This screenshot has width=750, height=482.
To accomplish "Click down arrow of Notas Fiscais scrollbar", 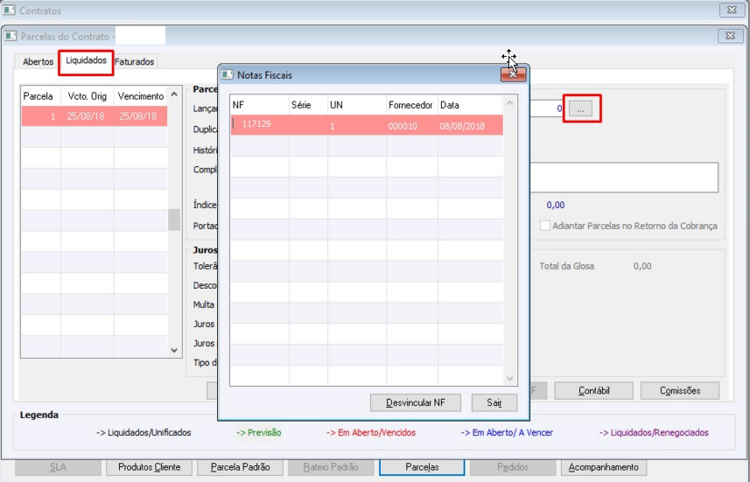I will click(x=509, y=379).
